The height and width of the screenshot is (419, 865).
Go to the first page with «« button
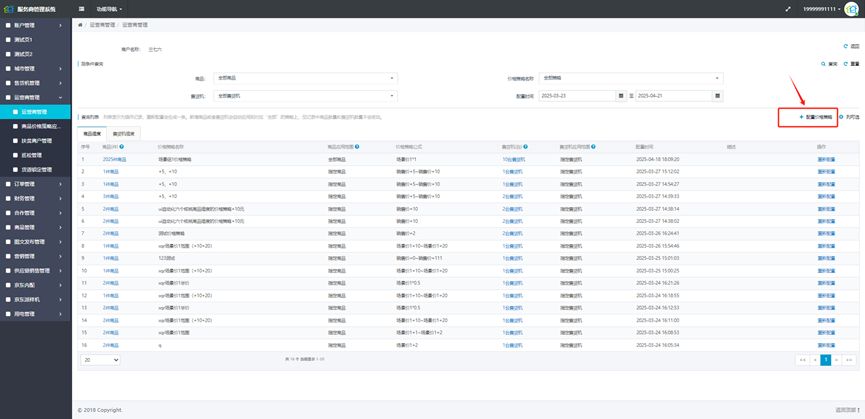(x=802, y=359)
